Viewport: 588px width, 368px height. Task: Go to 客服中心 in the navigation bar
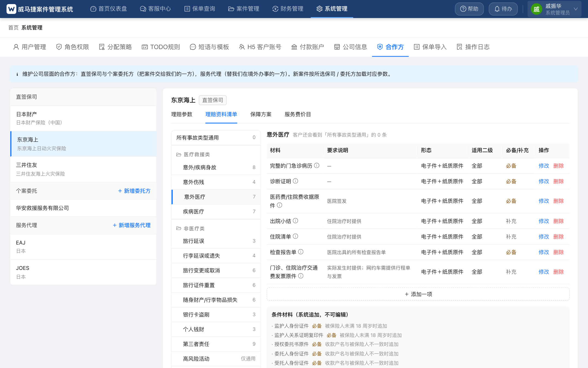pyautogui.click(x=155, y=9)
